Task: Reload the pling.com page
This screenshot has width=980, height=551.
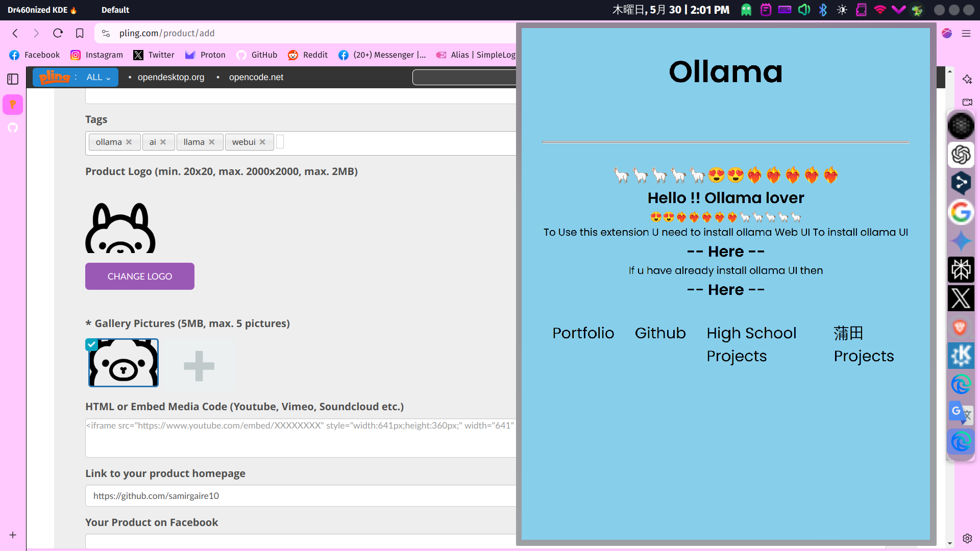Action: click(x=58, y=33)
